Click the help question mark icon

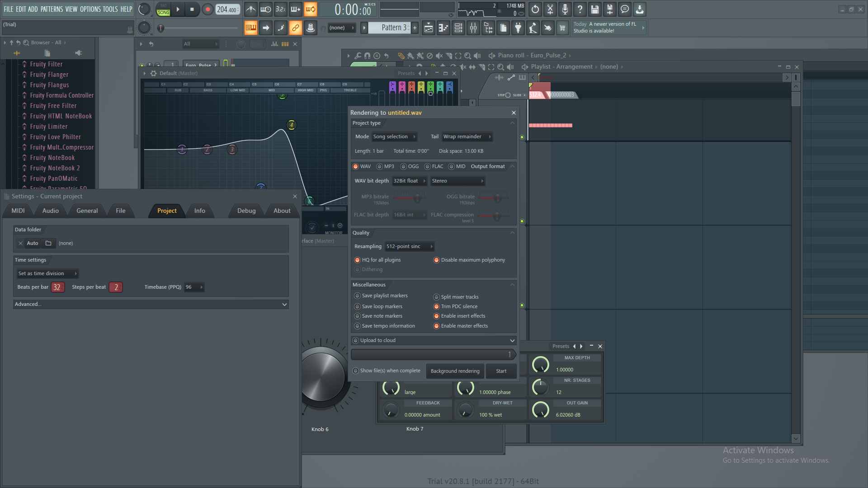(580, 9)
